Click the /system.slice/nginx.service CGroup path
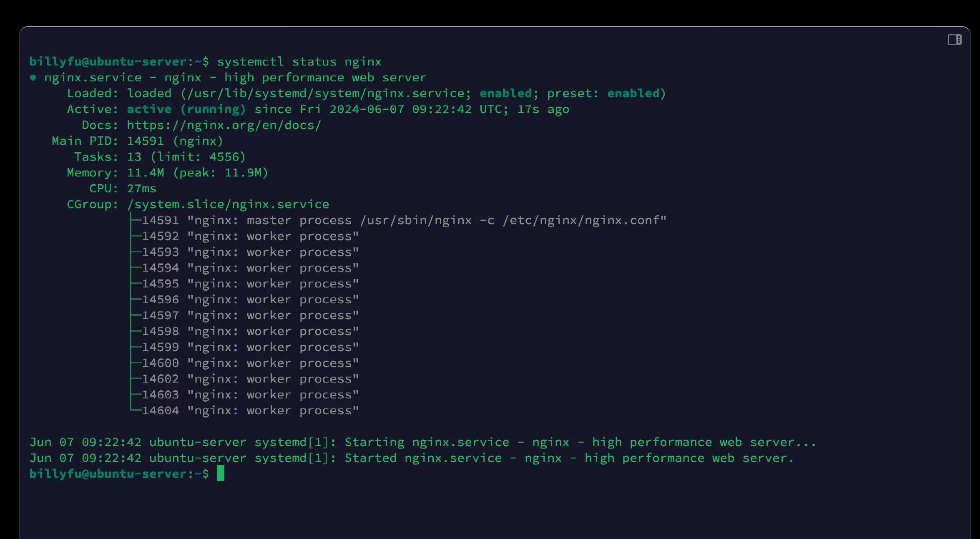Image resolution: width=980 pixels, height=539 pixels. click(x=228, y=204)
